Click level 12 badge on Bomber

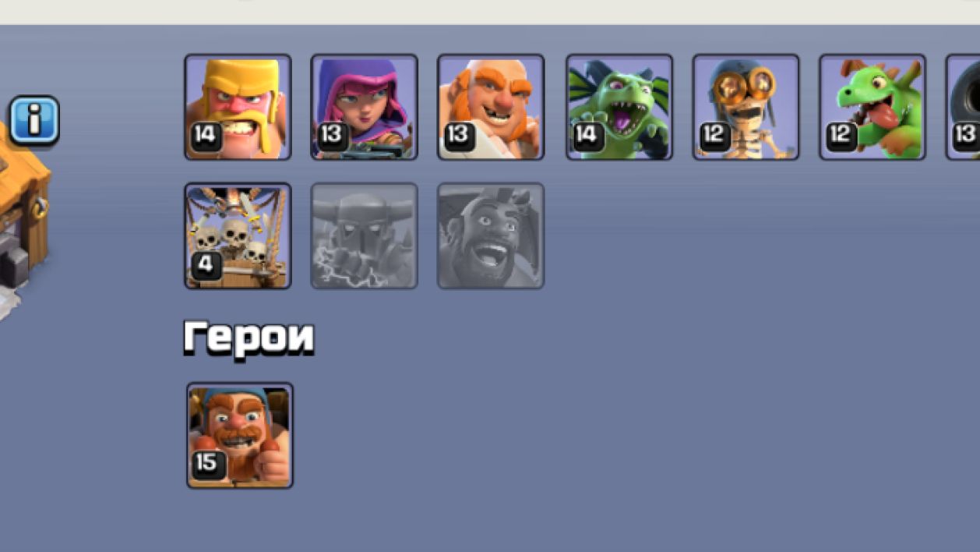[714, 136]
